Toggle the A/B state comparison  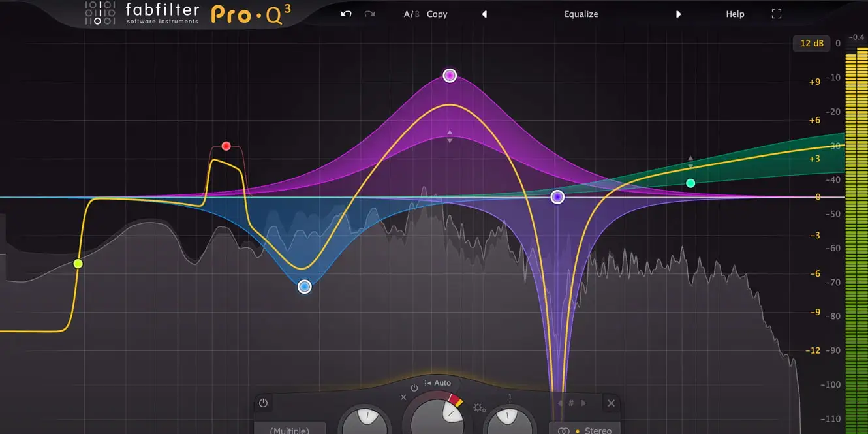412,14
